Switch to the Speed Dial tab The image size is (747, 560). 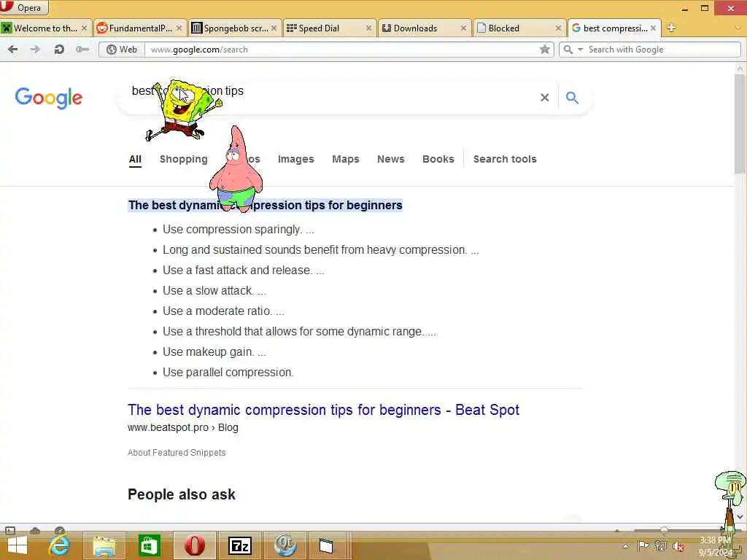pos(329,28)
